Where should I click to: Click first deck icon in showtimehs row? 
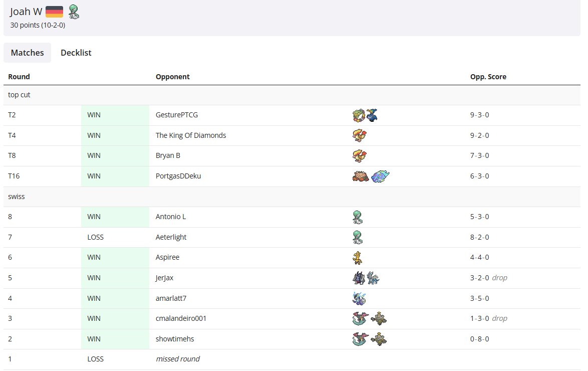click(x=361, y=339)
